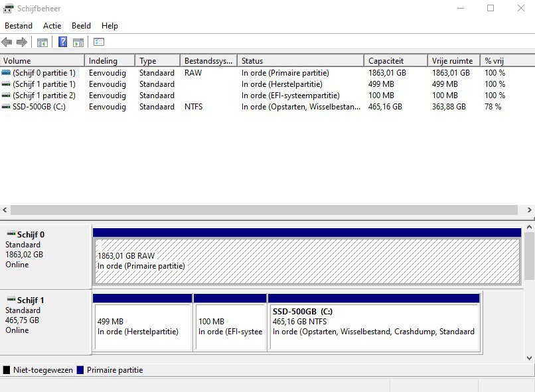Sort by Vrije ruimte column header
The height and width of the screenshot is (392, 535).
pos(453,61)
